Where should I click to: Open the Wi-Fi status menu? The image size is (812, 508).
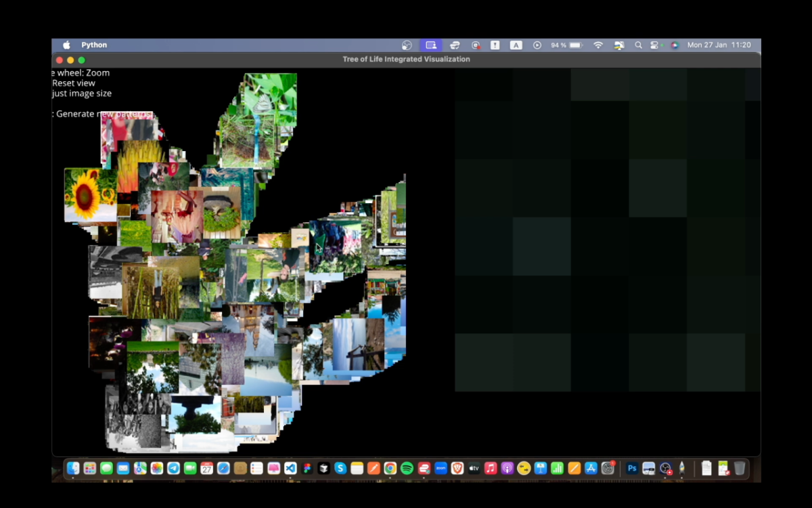[597, 45]
